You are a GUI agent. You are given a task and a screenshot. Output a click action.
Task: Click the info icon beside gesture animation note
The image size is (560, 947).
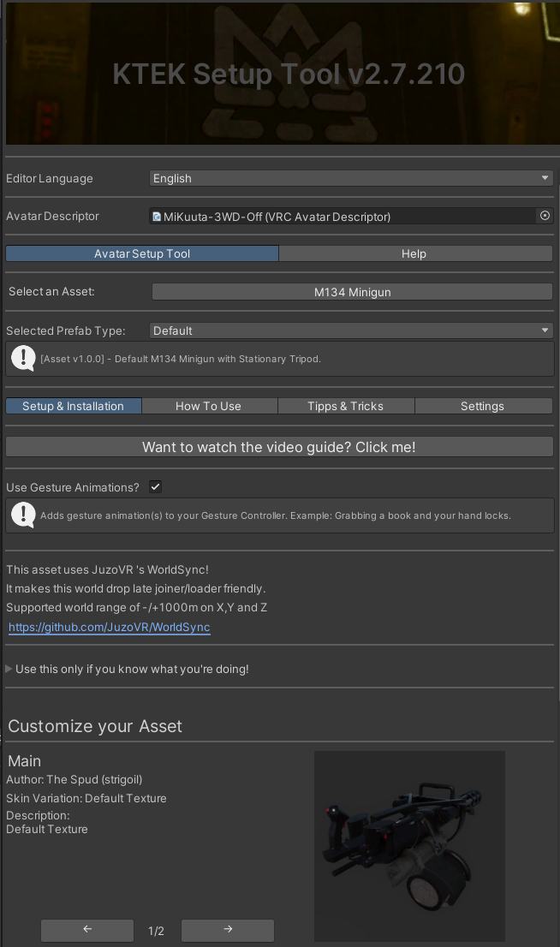tap(22, 515)
